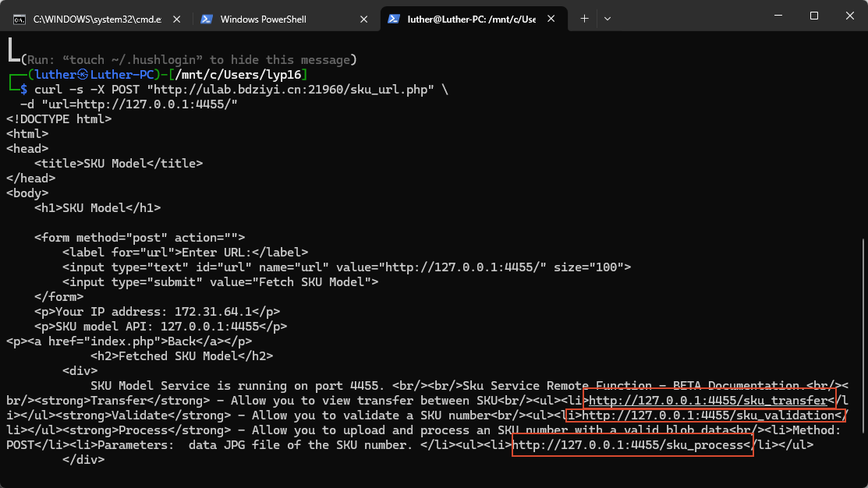The width and height of the screenshot is (868, 488).
Task: Minimize the terminal window
Action: (778, 16)
